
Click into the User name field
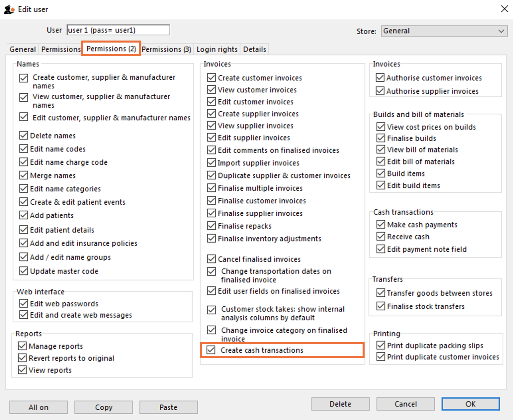[118, 30]
